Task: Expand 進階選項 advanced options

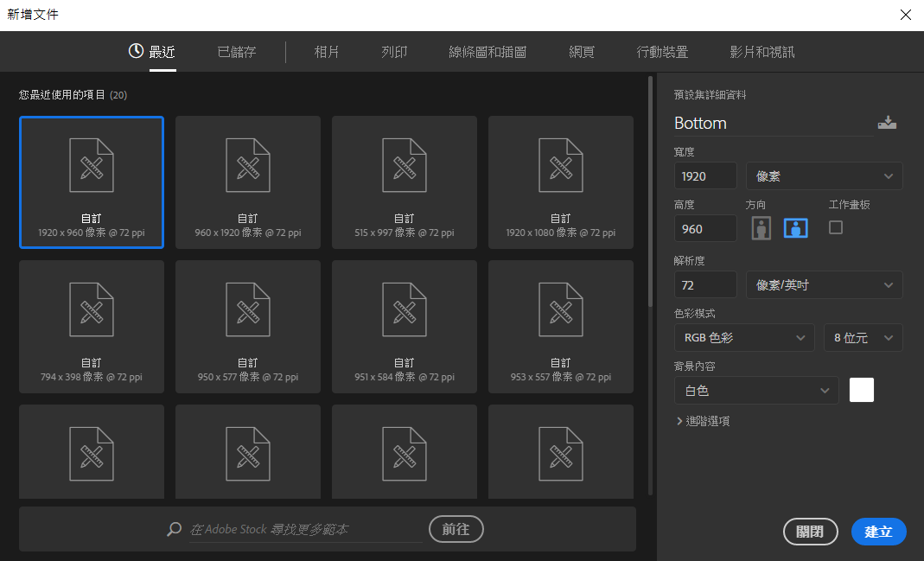Action: [703, 421]
